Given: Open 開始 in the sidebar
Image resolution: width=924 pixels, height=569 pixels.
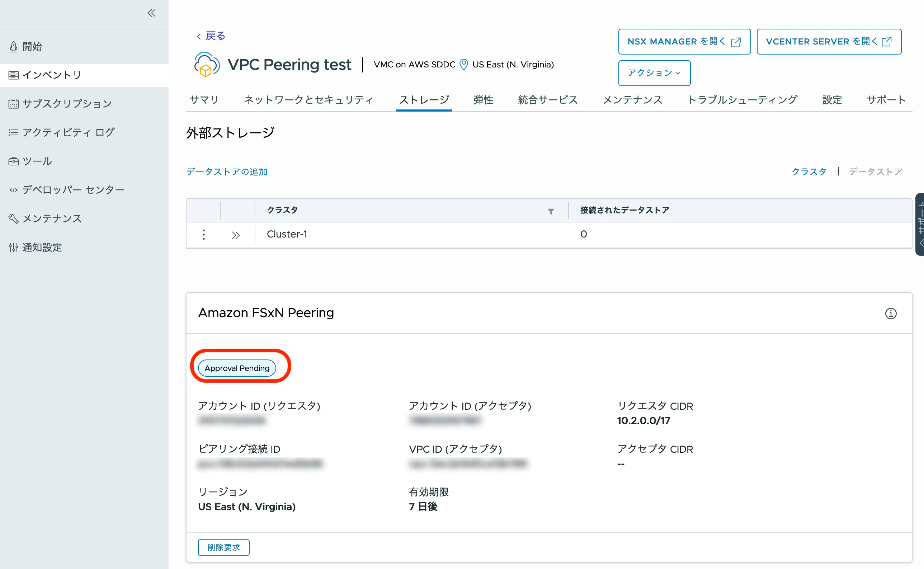Looking at the screenshot, I should click(32, 47).
